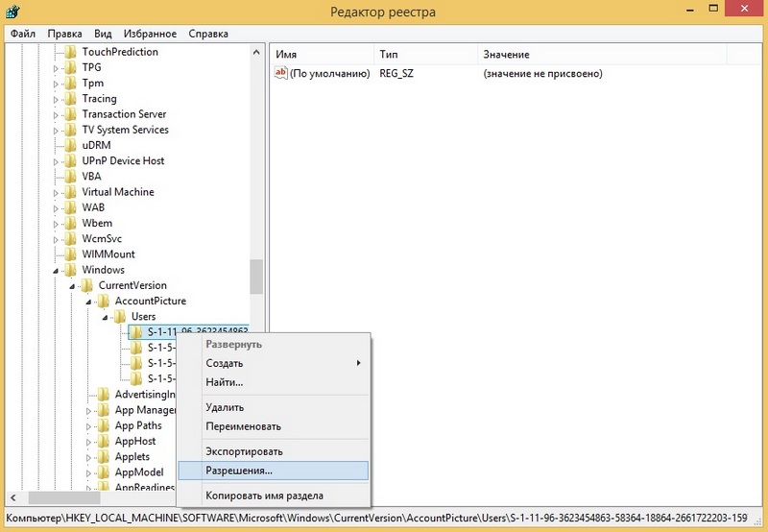This screenshot has width=768, height=532.
Task: Choose Удалить in context menu
Action: point(274,407)
